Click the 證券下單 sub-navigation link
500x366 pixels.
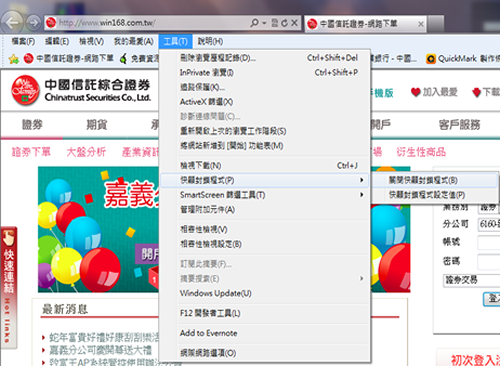(31, 152)
